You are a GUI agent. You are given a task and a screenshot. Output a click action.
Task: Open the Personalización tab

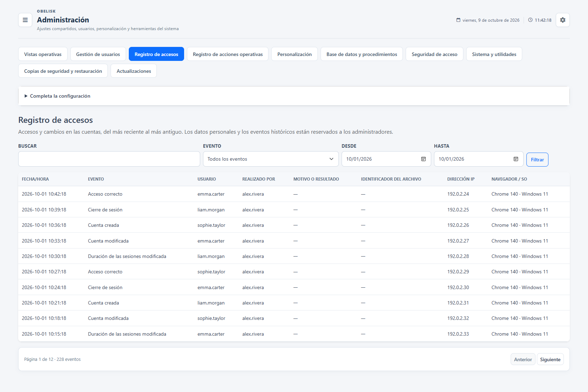tap(294, 54)
